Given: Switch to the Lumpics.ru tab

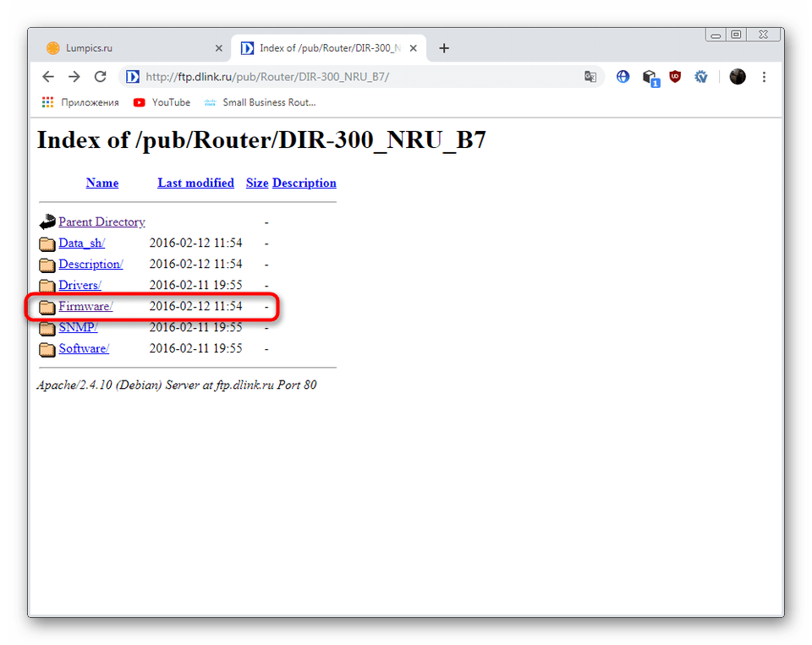Looking at the screenshot, I should 129,48.
